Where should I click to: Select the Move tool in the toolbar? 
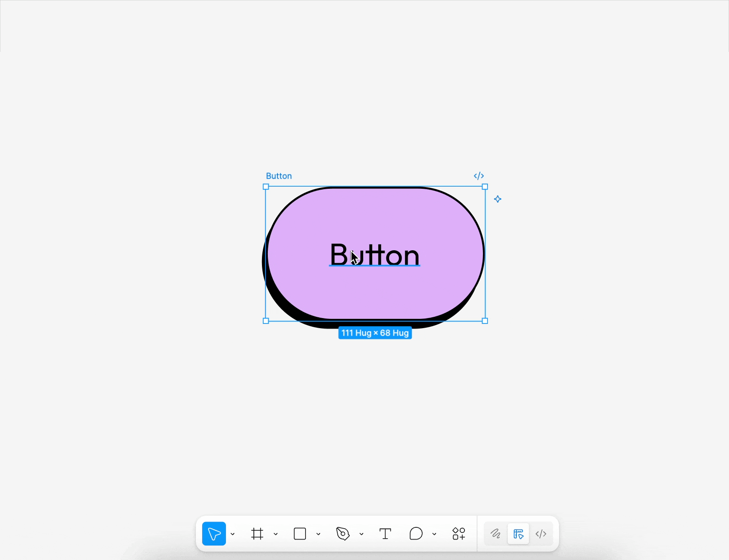[x=214, y=534]
